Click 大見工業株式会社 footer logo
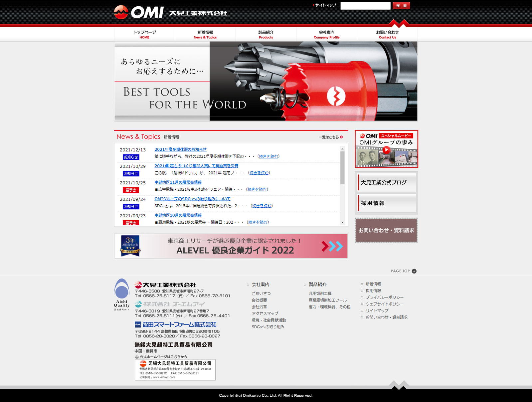The image size is (532, 402). coord(165,285)
